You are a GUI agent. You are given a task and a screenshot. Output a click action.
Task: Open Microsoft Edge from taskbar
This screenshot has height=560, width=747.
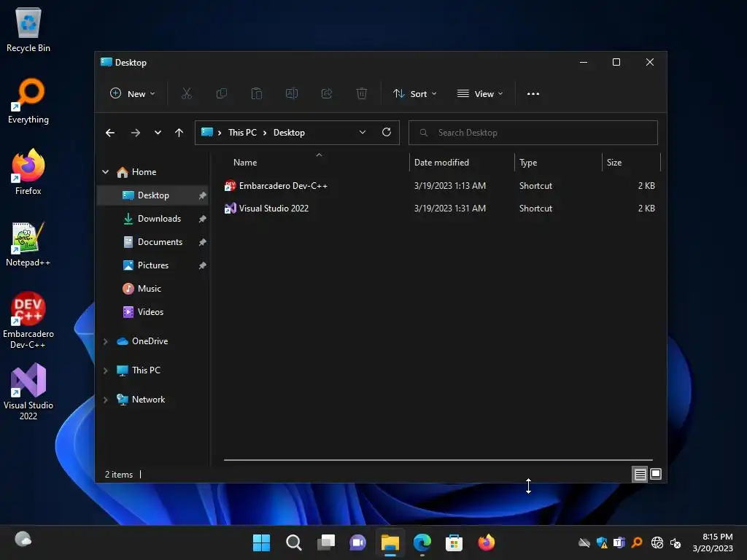[422, 542]
